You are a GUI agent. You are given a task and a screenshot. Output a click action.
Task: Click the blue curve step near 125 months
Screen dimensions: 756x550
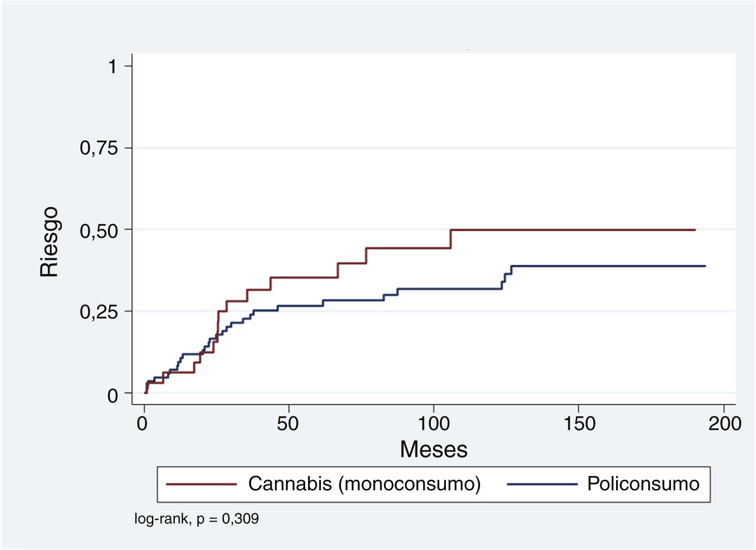[x=504, y=278]
